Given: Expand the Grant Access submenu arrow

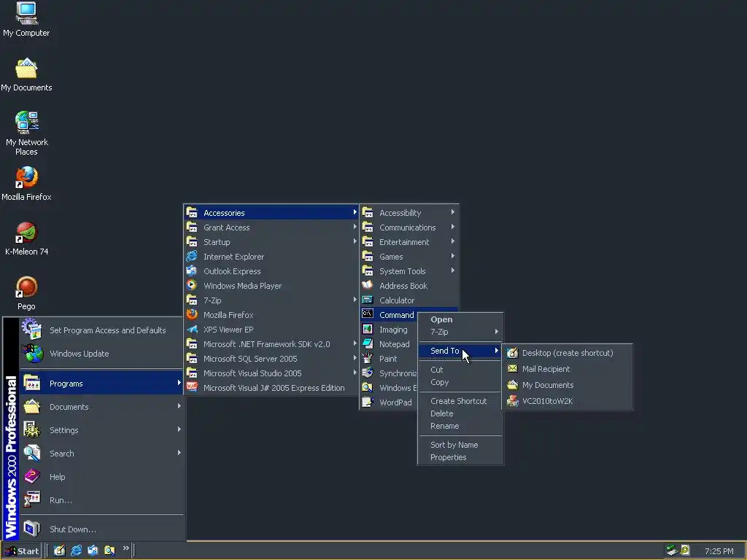Looking at the screenshot, I should tap(355, 227).
